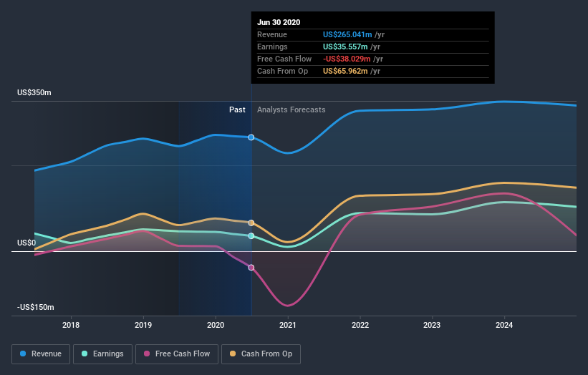The image size is (588, 375).
Task: Toggle the Earnings legend button
Action: point(102,354)
